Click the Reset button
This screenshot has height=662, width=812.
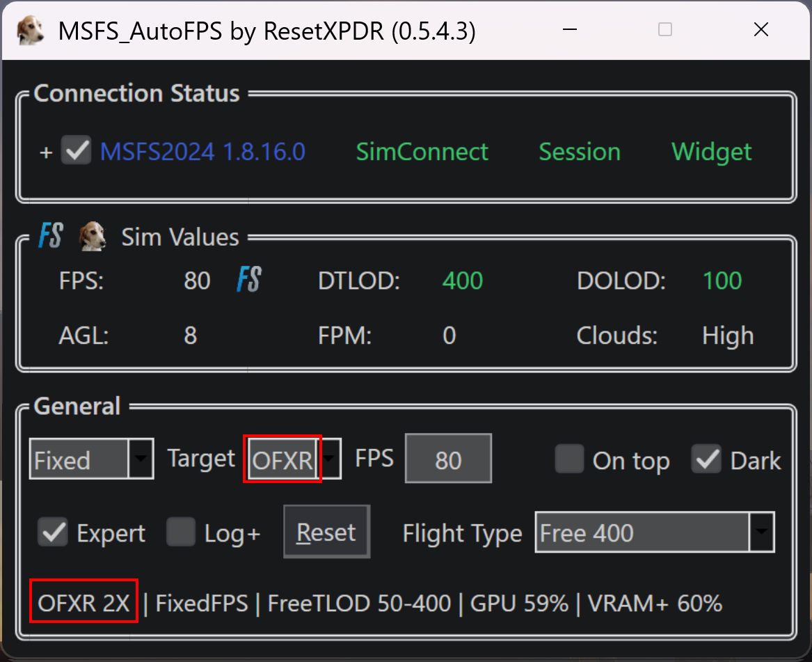(327, 532)
